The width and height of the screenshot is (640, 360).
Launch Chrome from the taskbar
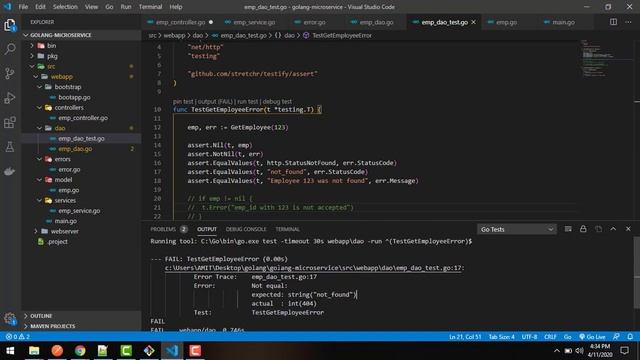(x=80, y=351)
